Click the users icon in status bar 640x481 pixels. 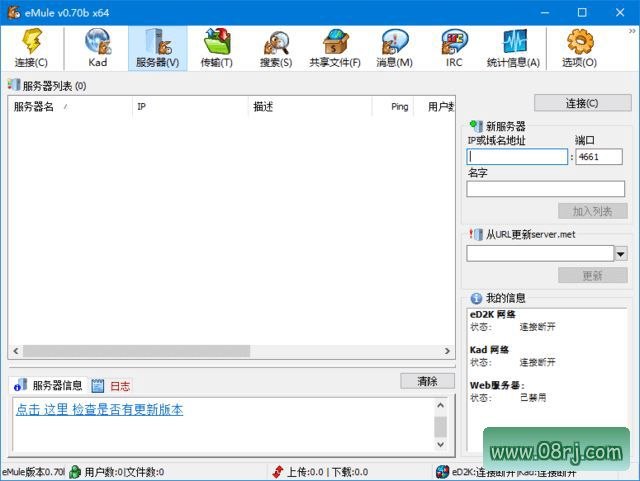(75, 472)
